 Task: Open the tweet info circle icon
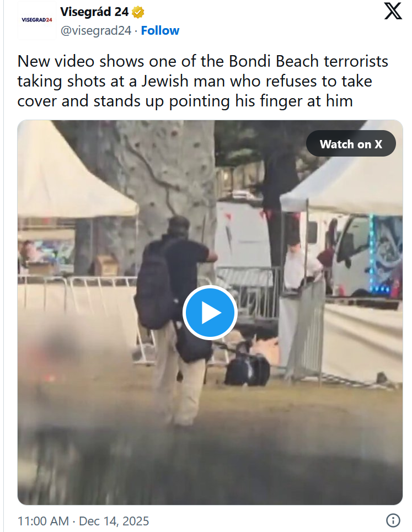(x=393, y=520)
